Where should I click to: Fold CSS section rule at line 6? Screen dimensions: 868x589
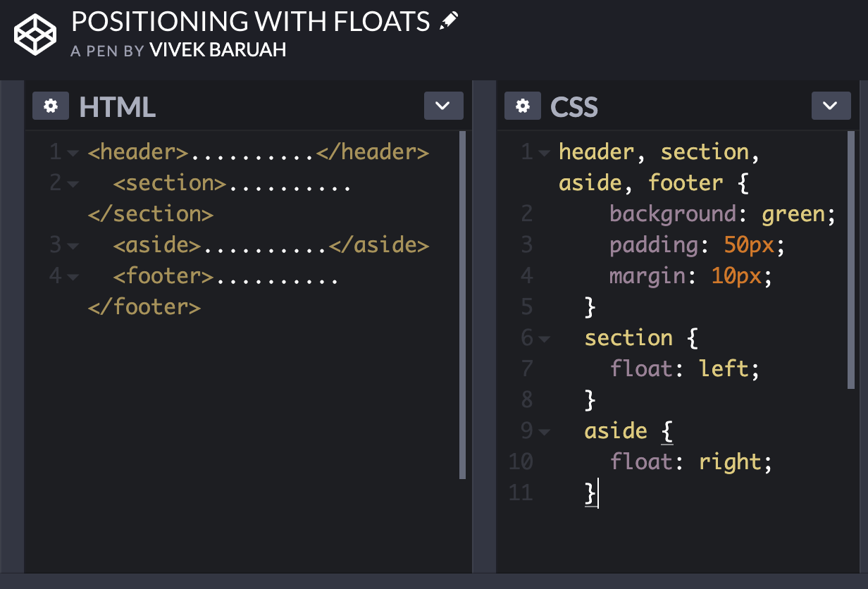point(543,339)
